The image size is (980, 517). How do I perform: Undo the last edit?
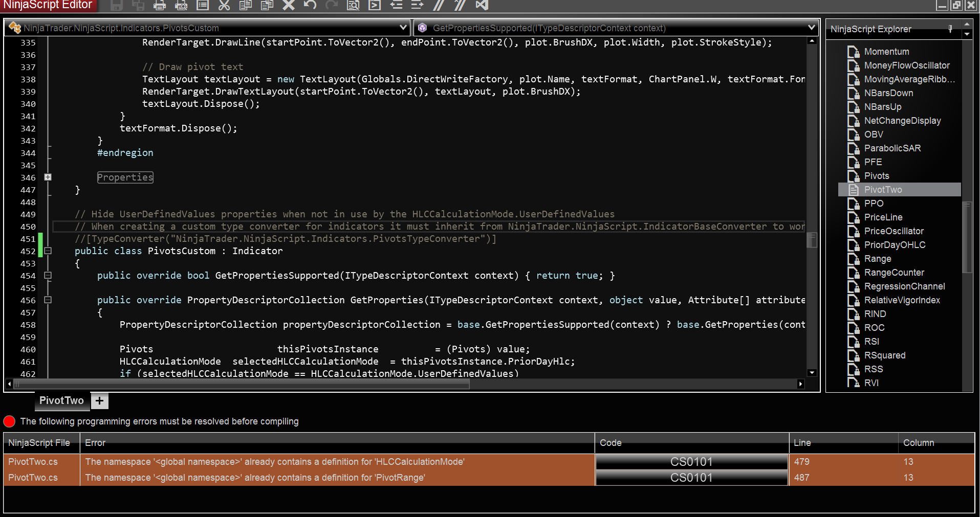click(310, 6)
